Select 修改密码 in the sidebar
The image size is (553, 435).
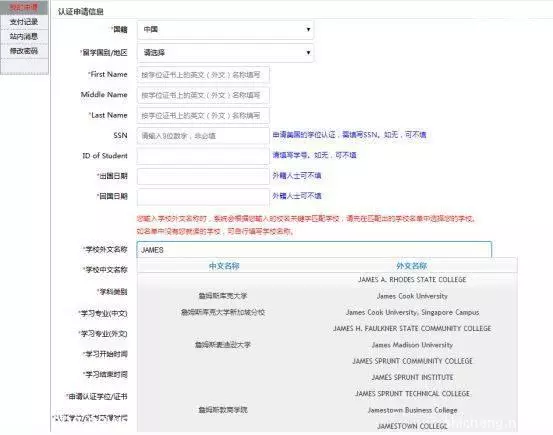coord(24,51)
